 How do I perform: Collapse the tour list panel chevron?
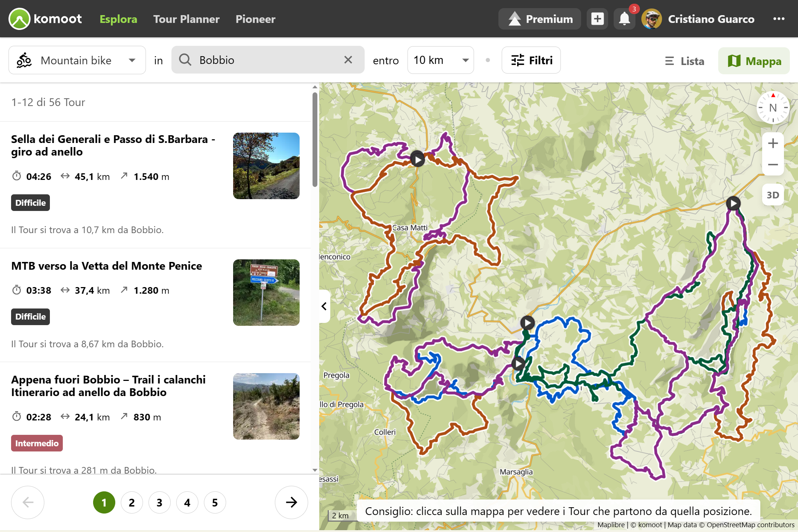click(324, 306)
